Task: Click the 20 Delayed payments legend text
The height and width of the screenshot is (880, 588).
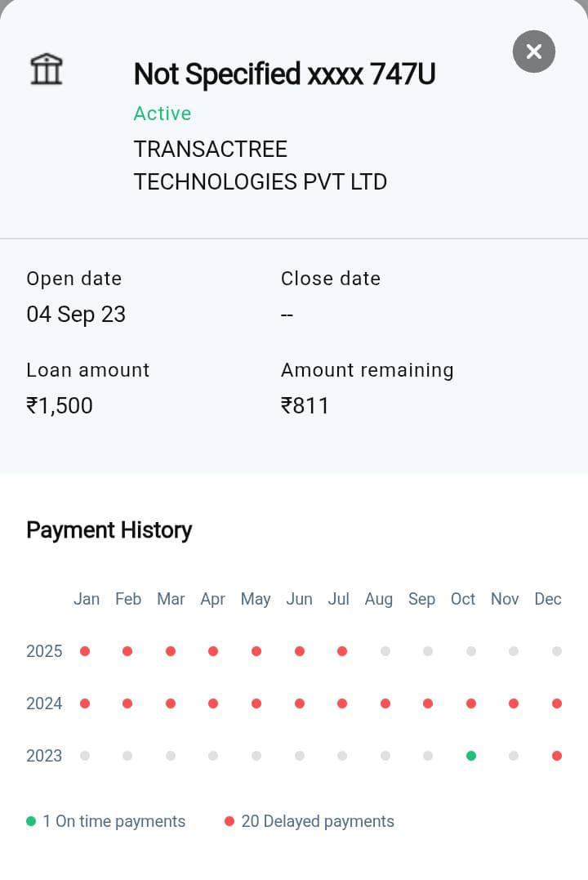Action: 318,821
